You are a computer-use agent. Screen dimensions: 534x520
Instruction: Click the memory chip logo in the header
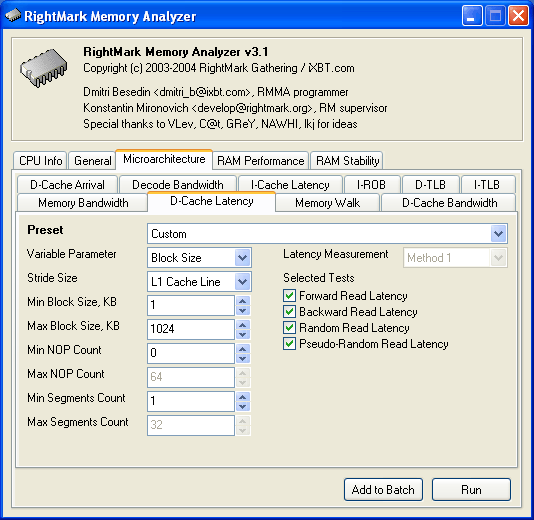(44, 68)
